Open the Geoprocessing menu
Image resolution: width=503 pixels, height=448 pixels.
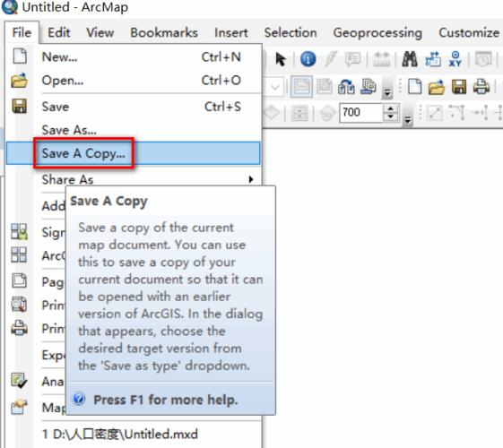[x=377, y=32]
